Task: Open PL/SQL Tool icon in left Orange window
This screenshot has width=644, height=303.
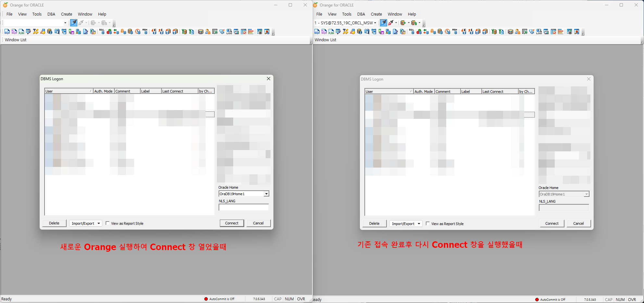Action: click(14, 32)
